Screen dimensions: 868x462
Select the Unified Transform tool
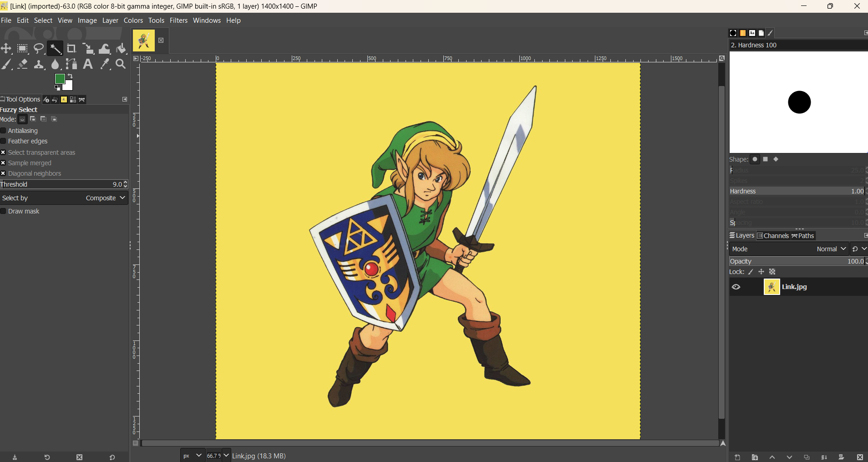(88, 49)
